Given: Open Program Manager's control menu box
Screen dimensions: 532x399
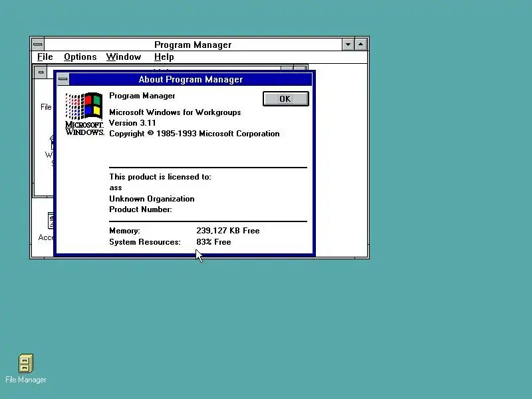Looking at the screenshot, I should click(38, 45).
